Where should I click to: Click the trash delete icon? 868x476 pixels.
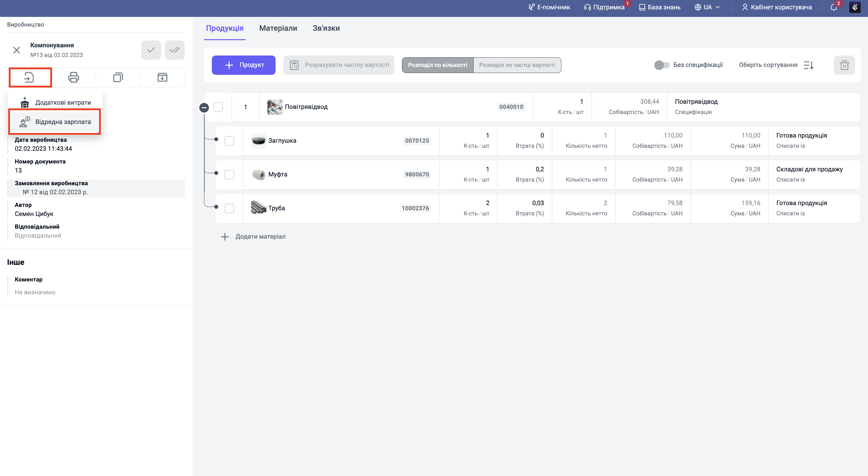pyautogui.click(x=844, y=65)
